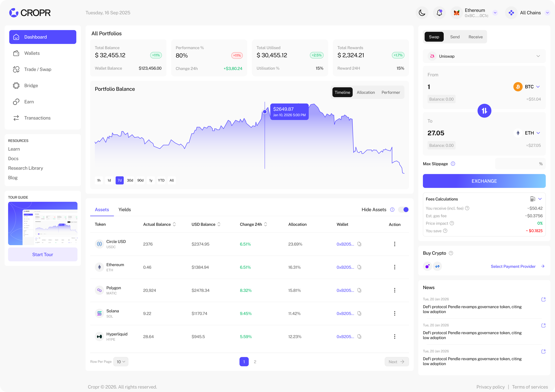Click the Buy Crypto help icon
555x392 pixels.
pyautogui.click(x=451, y=253)
